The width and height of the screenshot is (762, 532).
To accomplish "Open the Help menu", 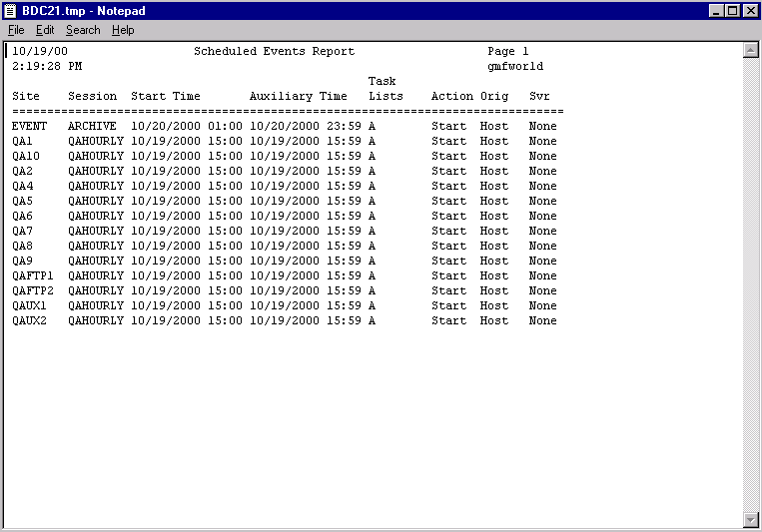I will [123, 30].
